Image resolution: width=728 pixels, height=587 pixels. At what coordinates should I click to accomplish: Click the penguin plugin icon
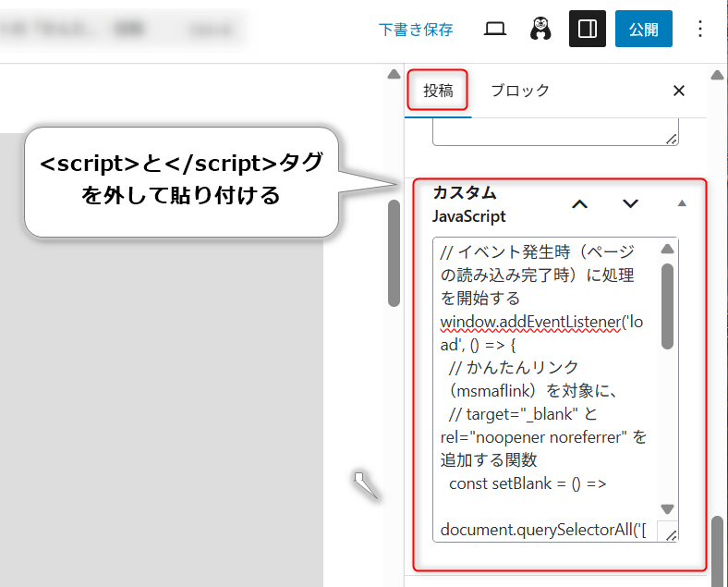(540, 29)
